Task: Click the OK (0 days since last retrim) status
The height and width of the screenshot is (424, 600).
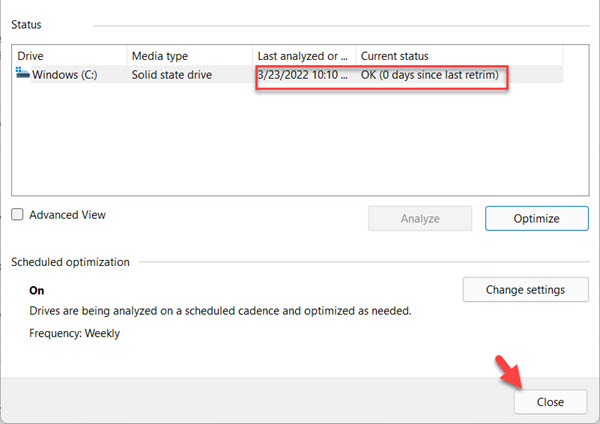Action: click(429, 75)
